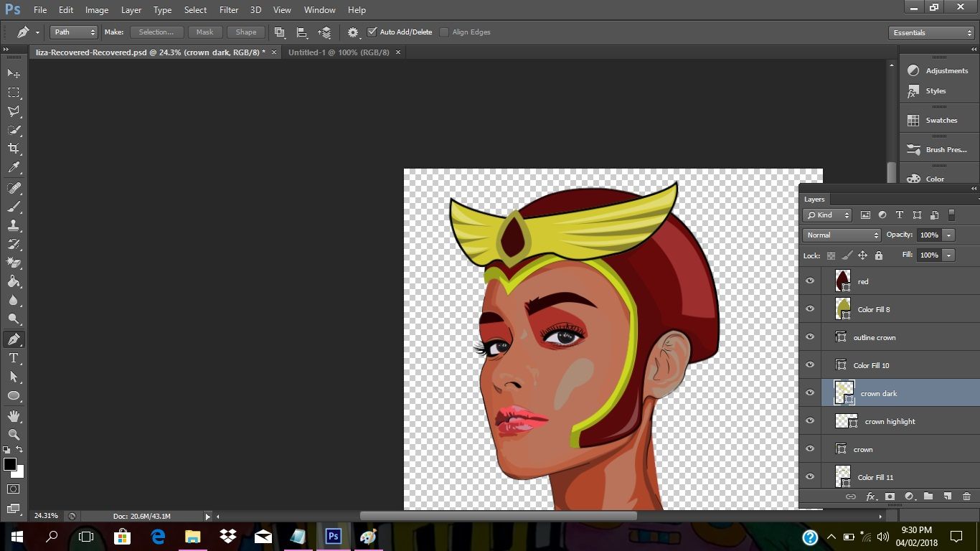Add a layer mask

point(890,496)
